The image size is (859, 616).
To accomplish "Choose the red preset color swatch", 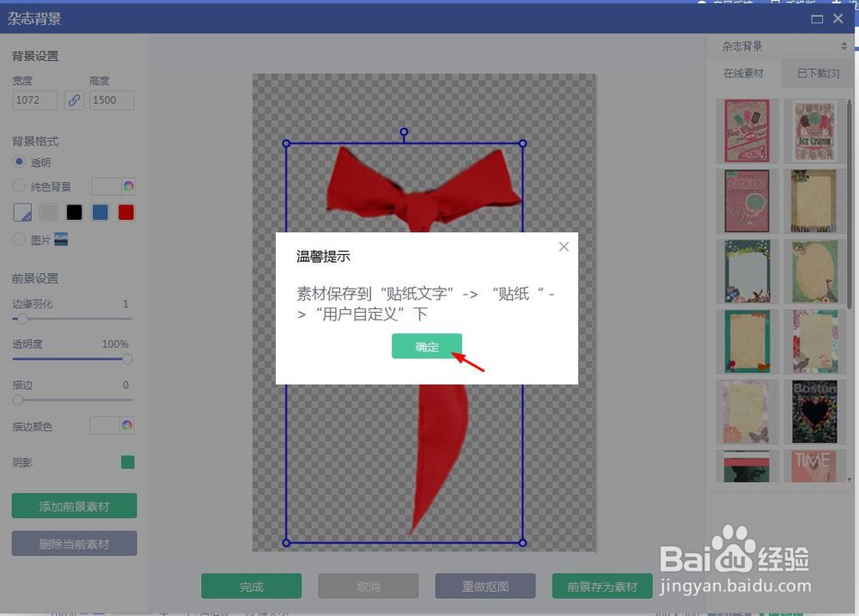I will (x=126, y=212).
